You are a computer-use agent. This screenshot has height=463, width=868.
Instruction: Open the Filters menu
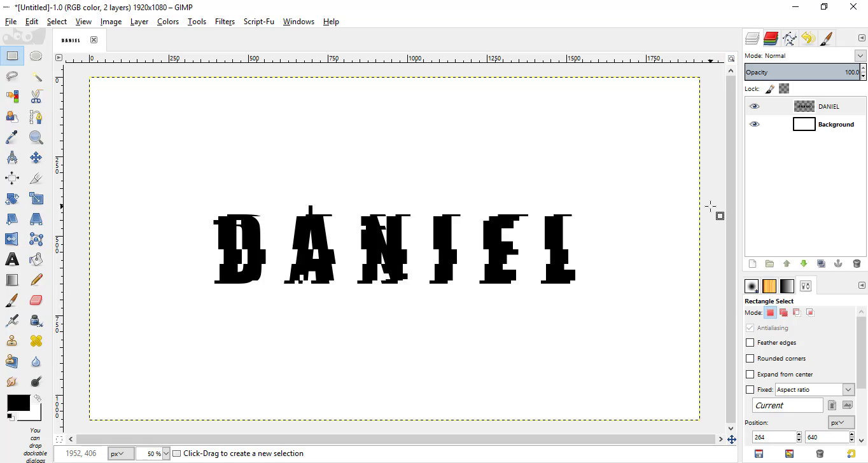[225, 21]
